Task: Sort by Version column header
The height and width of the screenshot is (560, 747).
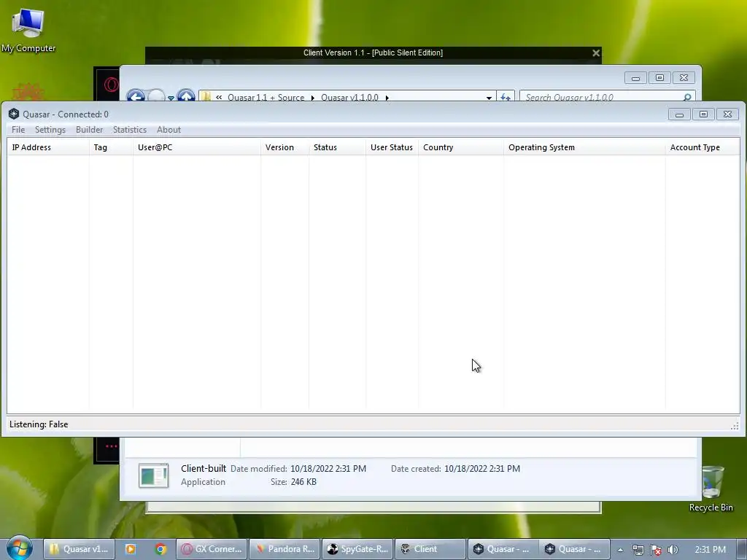Action: tap(285, 147)
